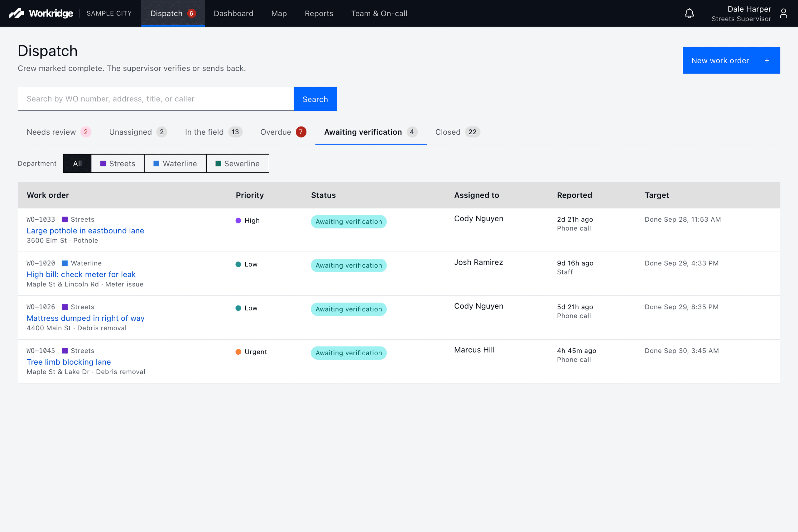Screen dimensions: 798x532
Task: Click WO-1020 order number
Action: (41, 263)
